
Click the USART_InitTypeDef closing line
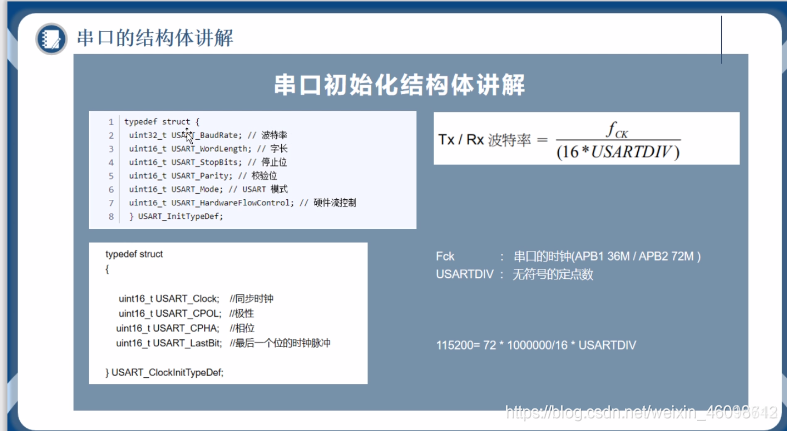pyautogui.click(x=176, y=217)
